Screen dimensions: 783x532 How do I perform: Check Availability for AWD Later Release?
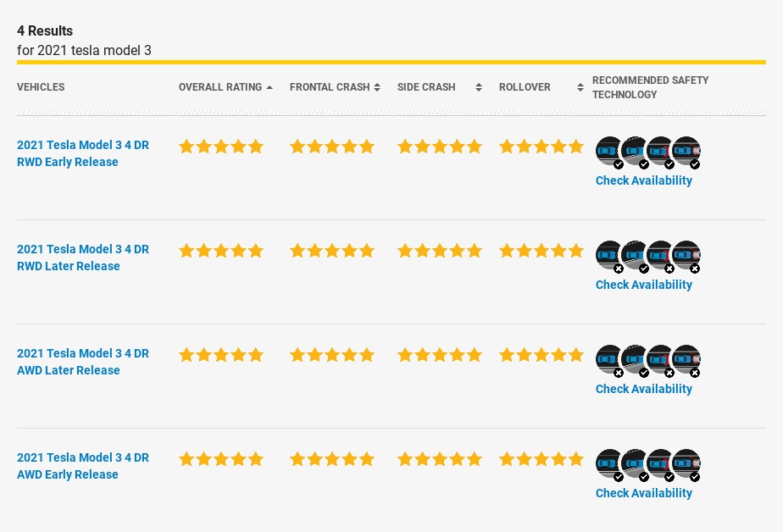(644, 390)
